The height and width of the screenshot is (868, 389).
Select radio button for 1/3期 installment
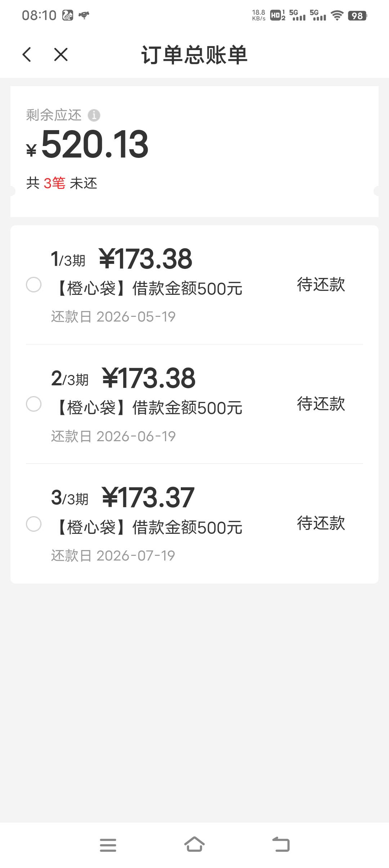point(34,285)
